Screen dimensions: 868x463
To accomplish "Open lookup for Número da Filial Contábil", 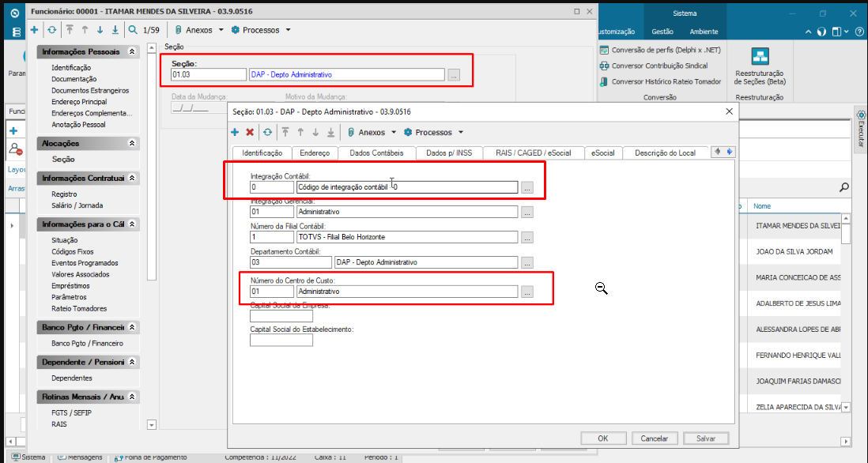I will coord(527,237).
